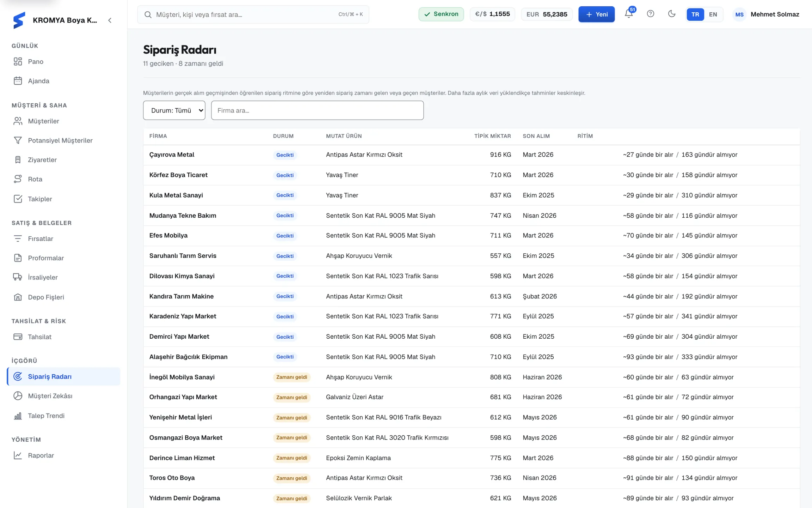Click Efes Mobilya firm name
The height and width of the screenshot is (508, 812).
coord(168,235)
